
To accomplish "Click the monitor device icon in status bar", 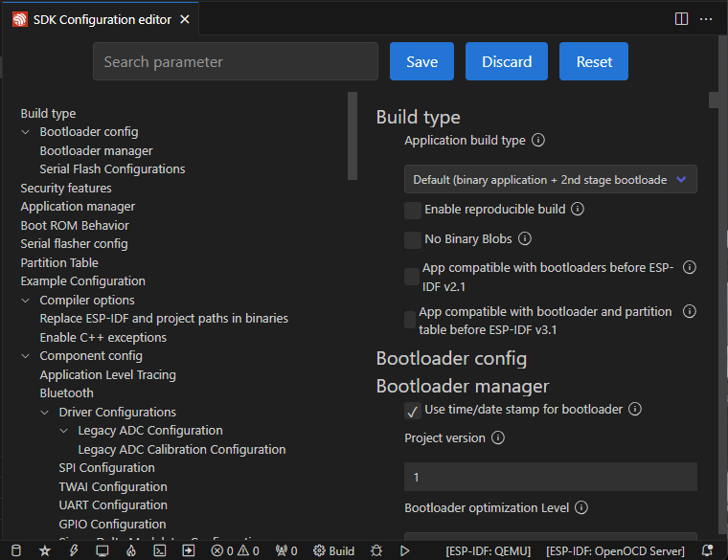I will pyautogui.click(x=102, y=550).
